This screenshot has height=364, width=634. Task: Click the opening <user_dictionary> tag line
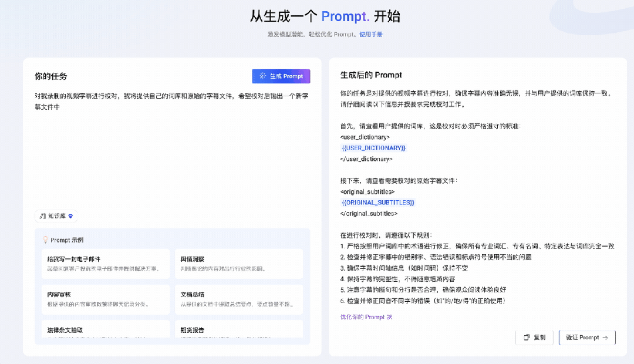[365, 137]
